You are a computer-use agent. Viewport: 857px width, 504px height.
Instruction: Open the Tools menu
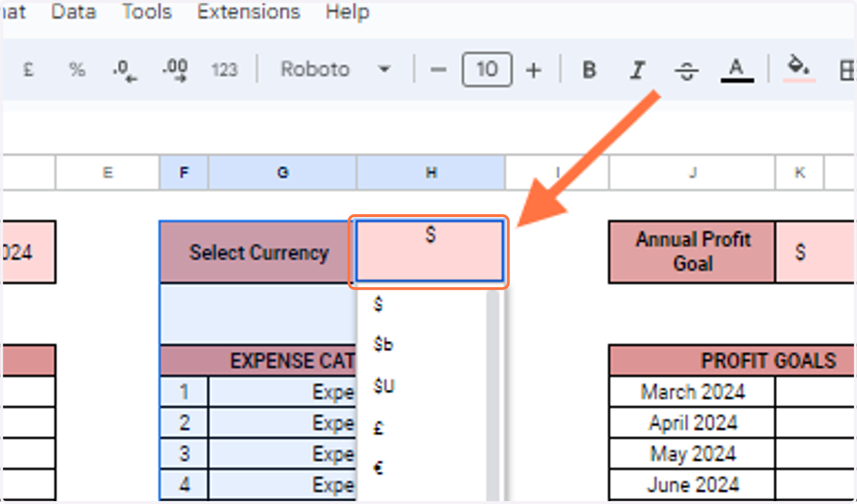(146, 12)
